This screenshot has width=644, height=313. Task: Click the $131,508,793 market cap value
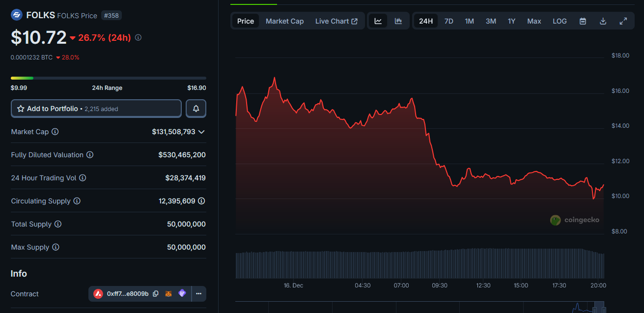point(173,132)
